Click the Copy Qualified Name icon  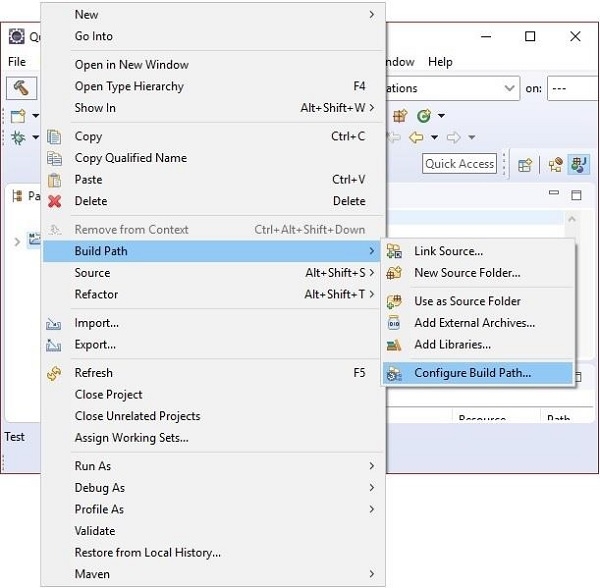click(x=54, y=158)
